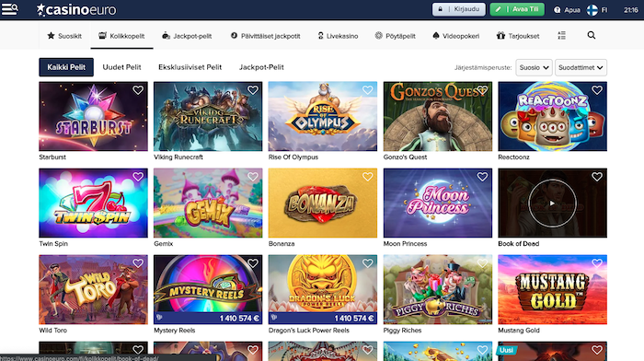Image resolution: width=644 pixels, height=361 pixels.
Task: Open the Mustang Gold game thumbnail
Action: pos(552,289)
